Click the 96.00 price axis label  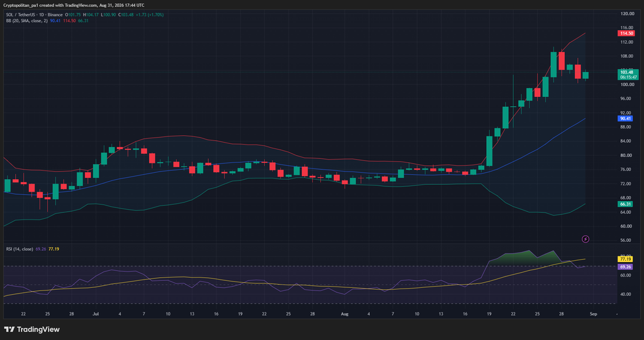(627, 99)
